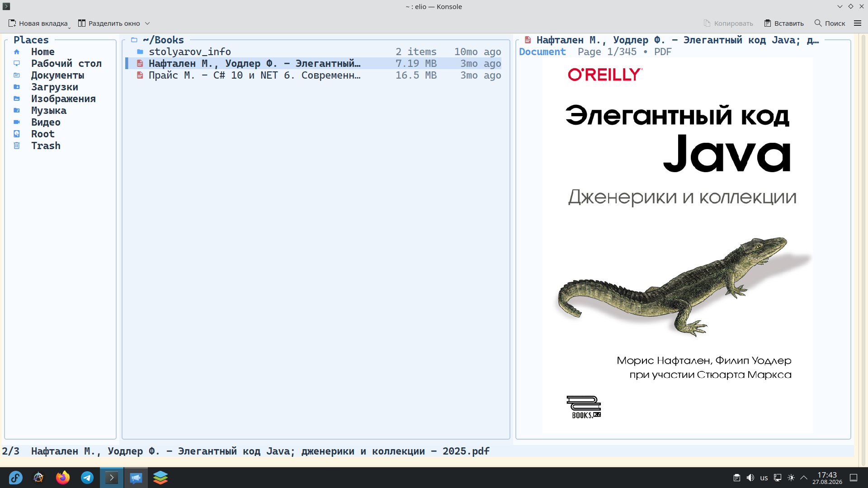The width and height of the screenshot is (868, 488).
Task: Click the 7.19 MB file size
Action: click(416, 64)
